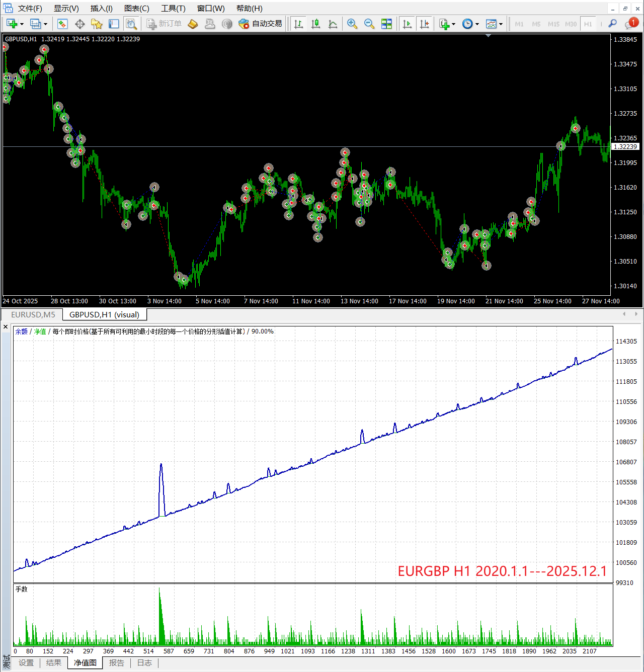Click the search magnifier icon
The image size is (644, 672).
[612, 24]
